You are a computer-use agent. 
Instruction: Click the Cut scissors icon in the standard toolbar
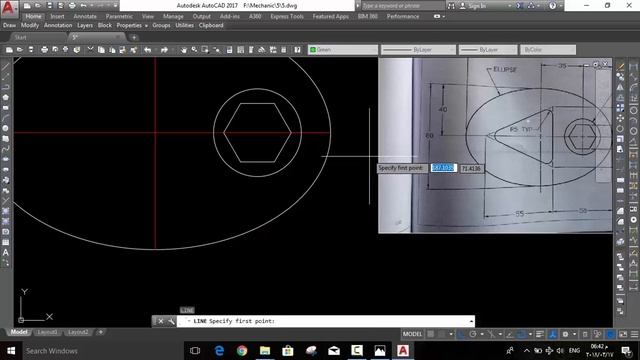[x=90, y=50]
